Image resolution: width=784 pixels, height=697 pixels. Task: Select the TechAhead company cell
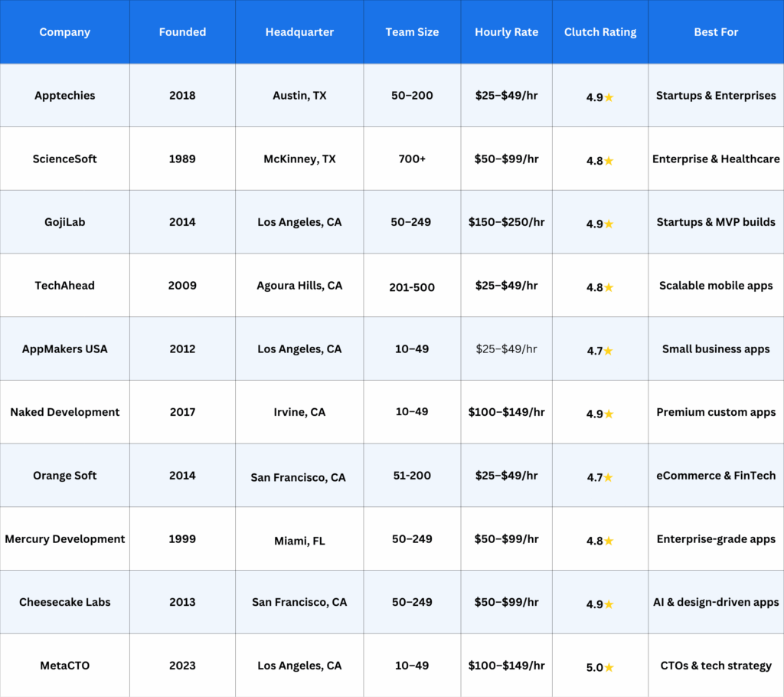(x=64, y=285)
